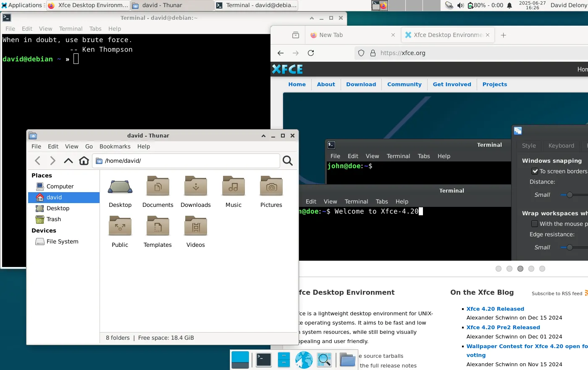The image size is (588, 370).
Task: Open the notification bell in top panel
Action: 509,5
